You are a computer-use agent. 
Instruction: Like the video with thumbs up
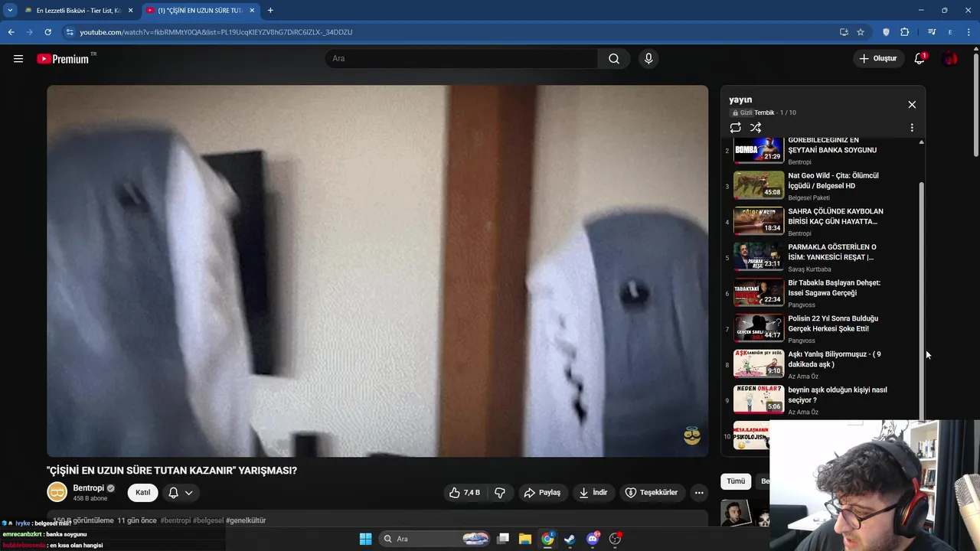pyautogui.click(x=465, y=493)
